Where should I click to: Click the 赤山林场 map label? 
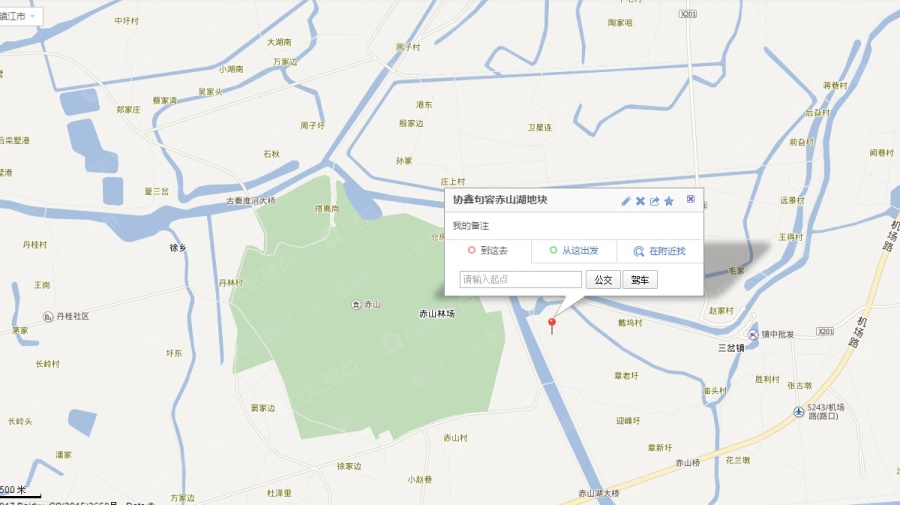click(436, 313)
